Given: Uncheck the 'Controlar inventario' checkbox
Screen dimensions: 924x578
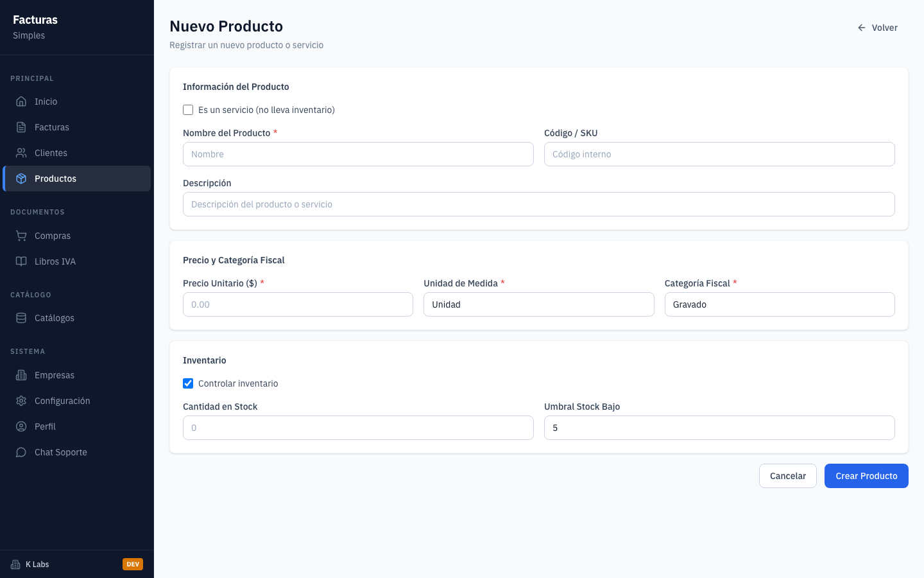Looking at the screenshot, I should (x=188, y=383).
